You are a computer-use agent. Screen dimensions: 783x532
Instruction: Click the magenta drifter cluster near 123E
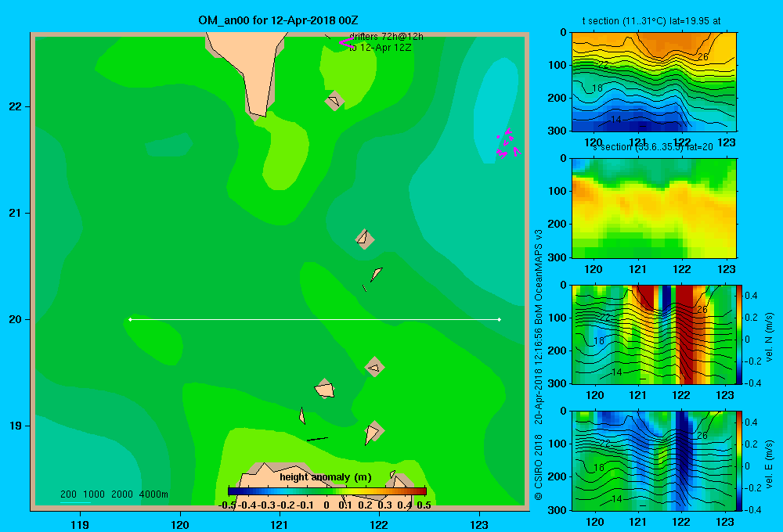[508, 144]
